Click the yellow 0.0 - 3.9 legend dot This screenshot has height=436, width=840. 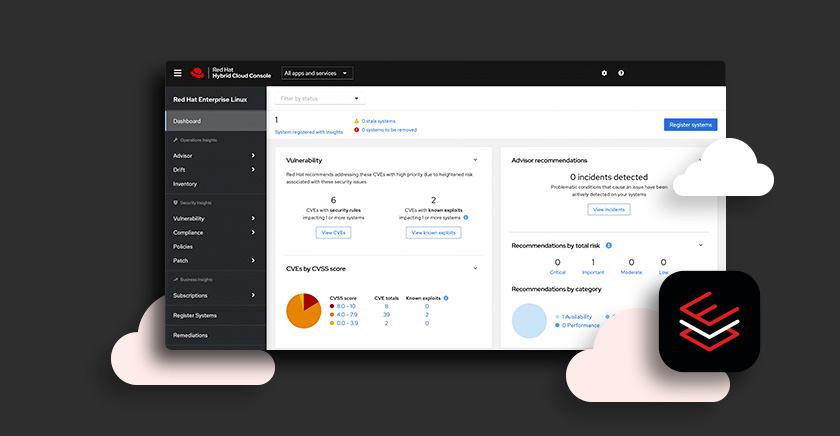pos(332,323)
